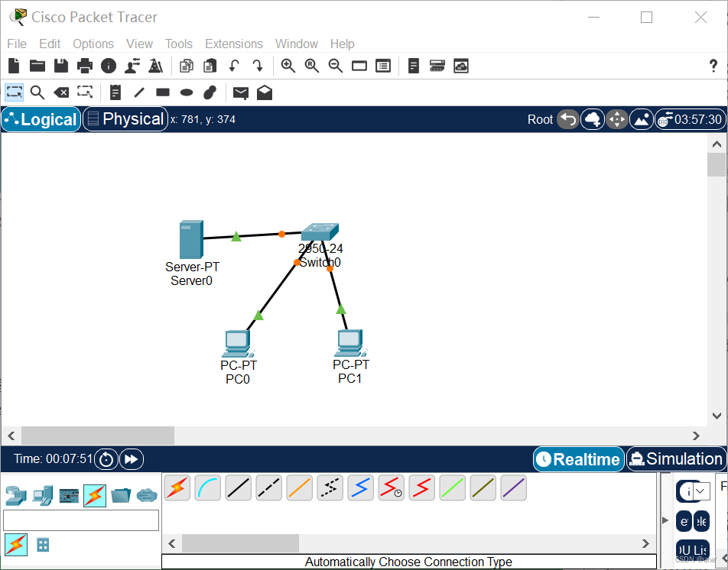This screenshot has height=570, width=728.
Task: Click the PC1 computer icon
Action: pyautogui.click(x=351, y=343)
